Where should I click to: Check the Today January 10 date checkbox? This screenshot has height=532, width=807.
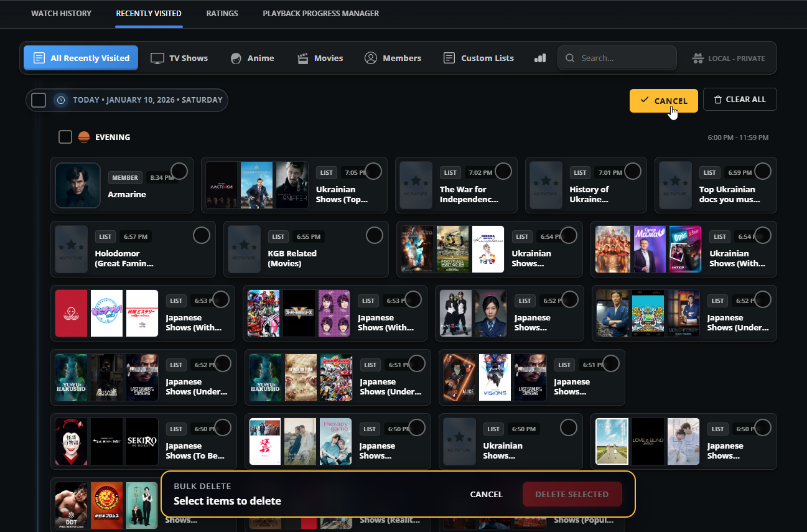(39, 100)
